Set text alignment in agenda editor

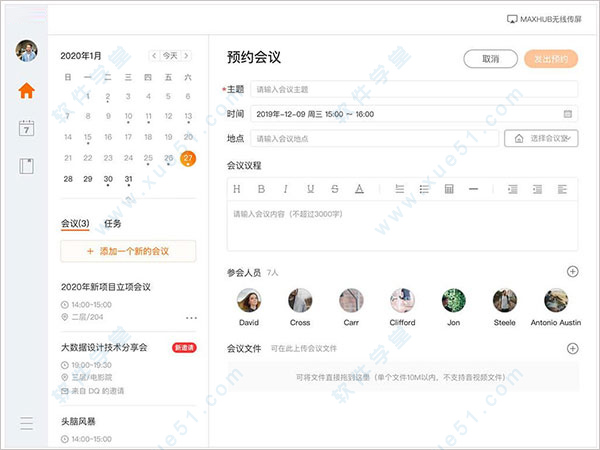[x=562, y=189]
